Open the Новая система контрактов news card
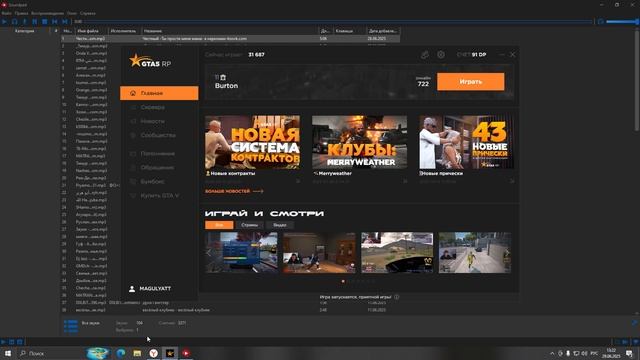 coord(252,142)
